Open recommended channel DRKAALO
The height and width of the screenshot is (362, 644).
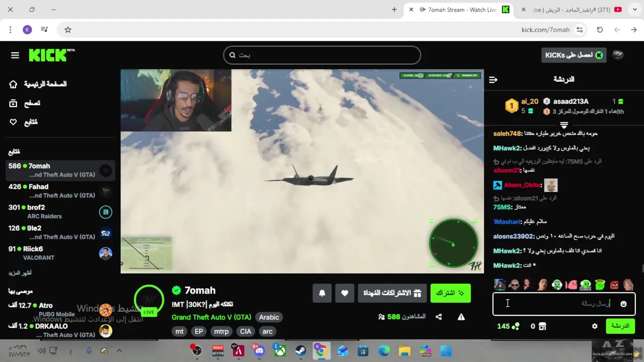click(60, 330)
